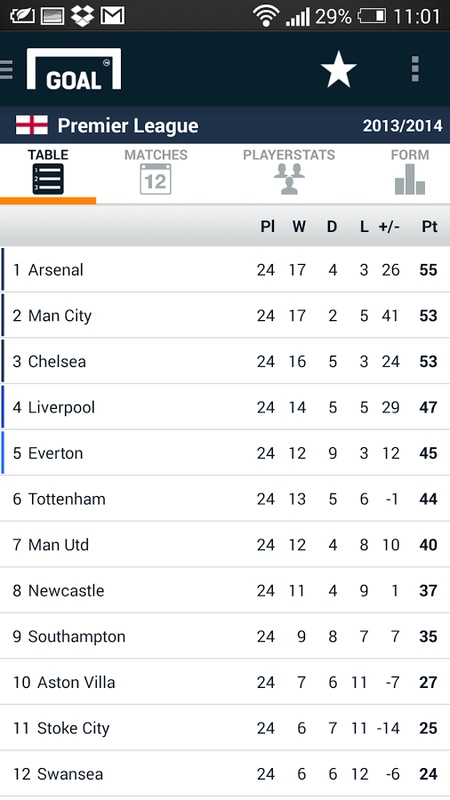This screenshot has height=800, width=450.
Task: Open the Gmail notification icon
Action: point(112,16)
